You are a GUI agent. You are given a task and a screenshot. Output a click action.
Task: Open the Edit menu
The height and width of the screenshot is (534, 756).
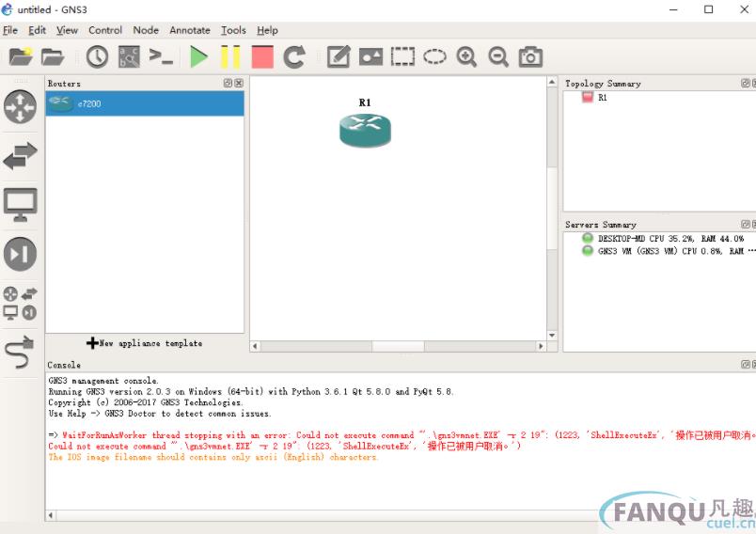point(37,30)
